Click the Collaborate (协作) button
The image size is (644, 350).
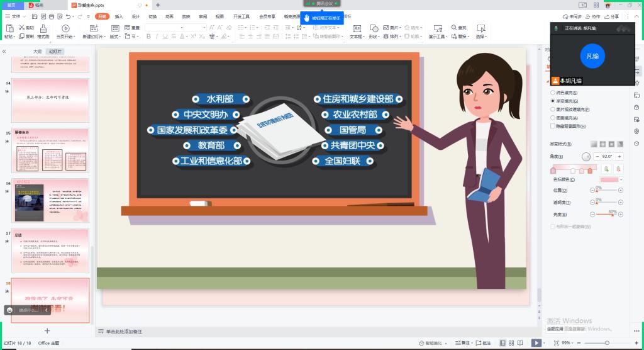pyautogui.click(x=592, y=16)
